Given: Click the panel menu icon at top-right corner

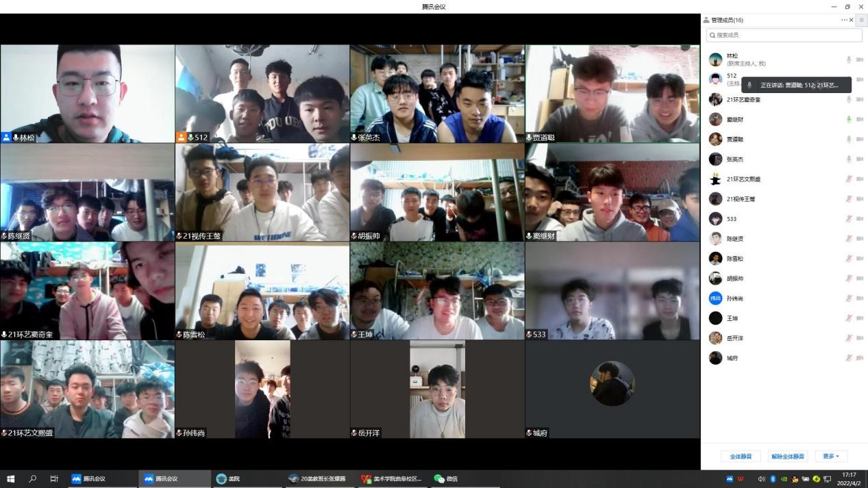Looking at the screenshot, I should point(861,20).
